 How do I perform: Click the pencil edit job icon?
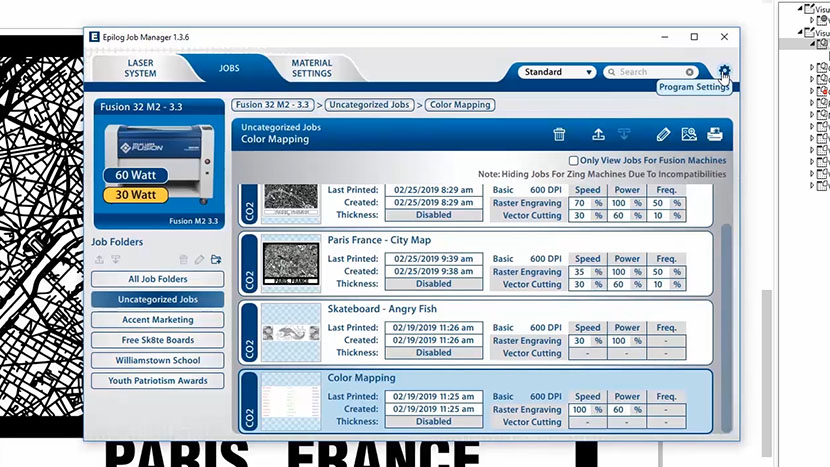pos(663,134)
